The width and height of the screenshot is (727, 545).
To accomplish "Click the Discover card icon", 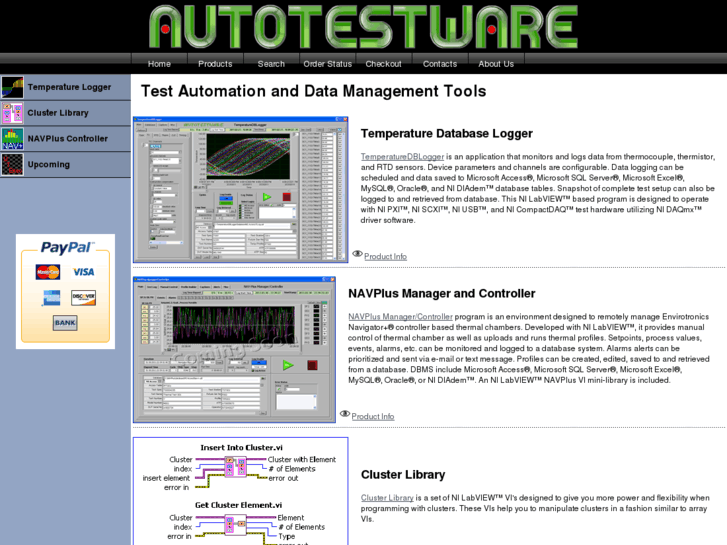I will pyautogui.click(x=83, y=298).
